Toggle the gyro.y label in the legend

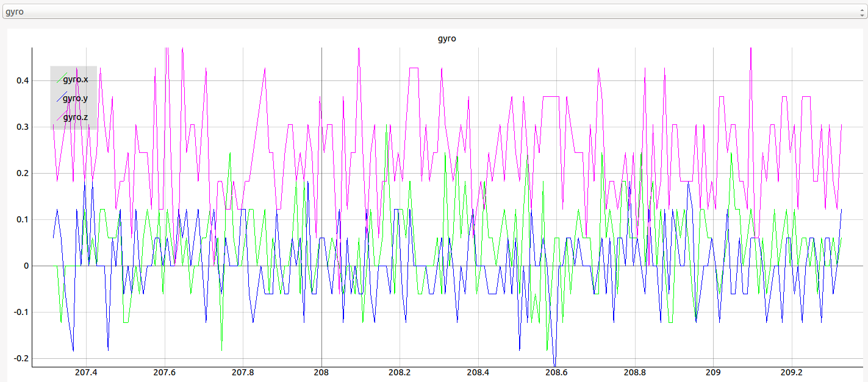point(76,98)
